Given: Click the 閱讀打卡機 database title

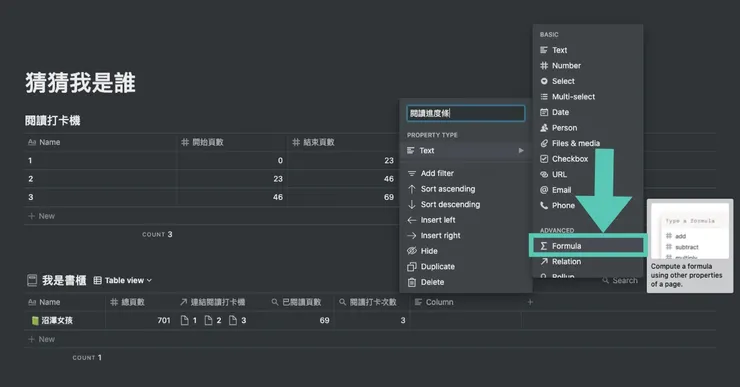Looking at the screenshot, I should tap(52, 120).
